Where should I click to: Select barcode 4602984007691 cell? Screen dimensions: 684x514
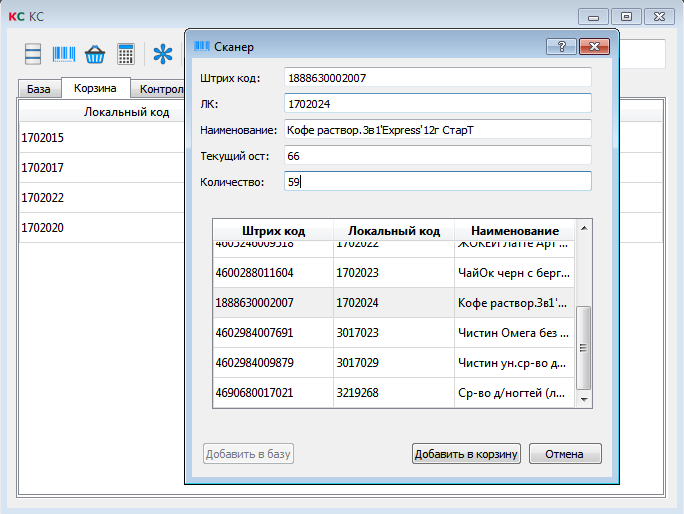(x=273, y=332)
